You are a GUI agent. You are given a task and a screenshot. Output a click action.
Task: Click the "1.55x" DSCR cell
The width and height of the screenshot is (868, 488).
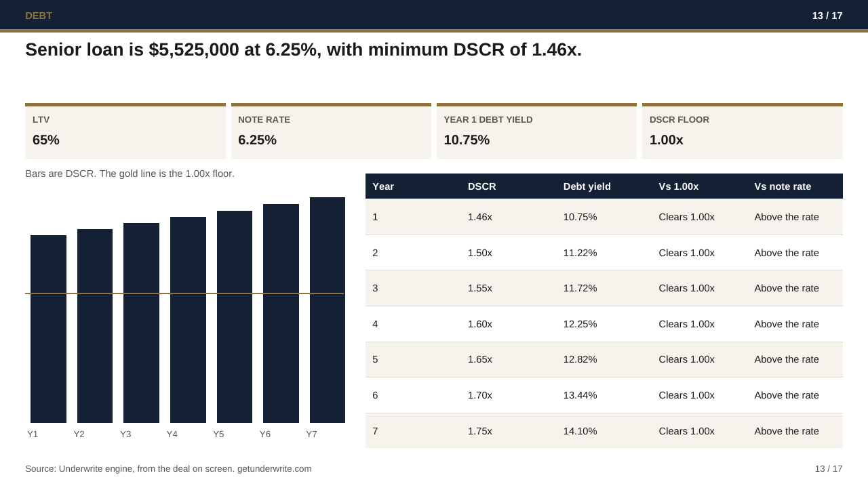480,288
